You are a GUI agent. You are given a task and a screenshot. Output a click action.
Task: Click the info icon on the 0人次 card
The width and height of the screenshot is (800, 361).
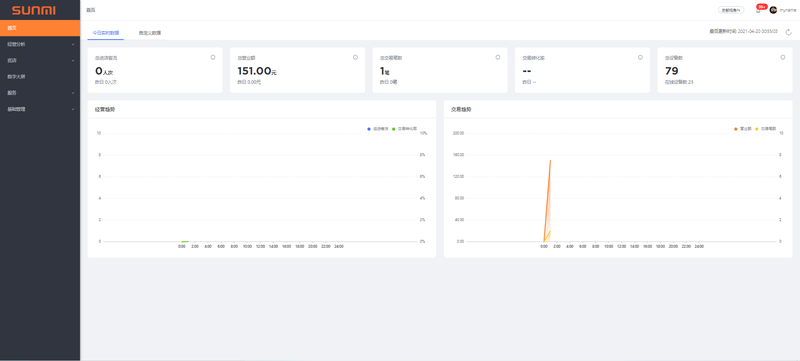pyautogui.click(x=213, y=58)
